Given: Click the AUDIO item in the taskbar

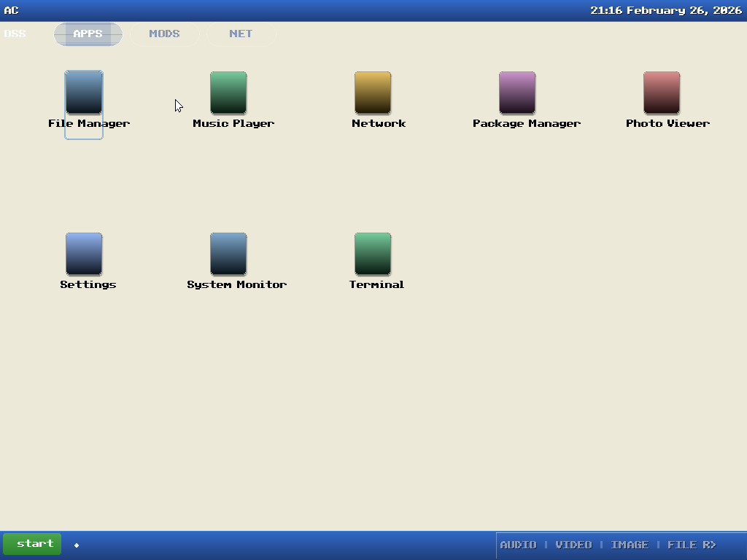Looking at the screenshot, I should [x=518, y=545].
